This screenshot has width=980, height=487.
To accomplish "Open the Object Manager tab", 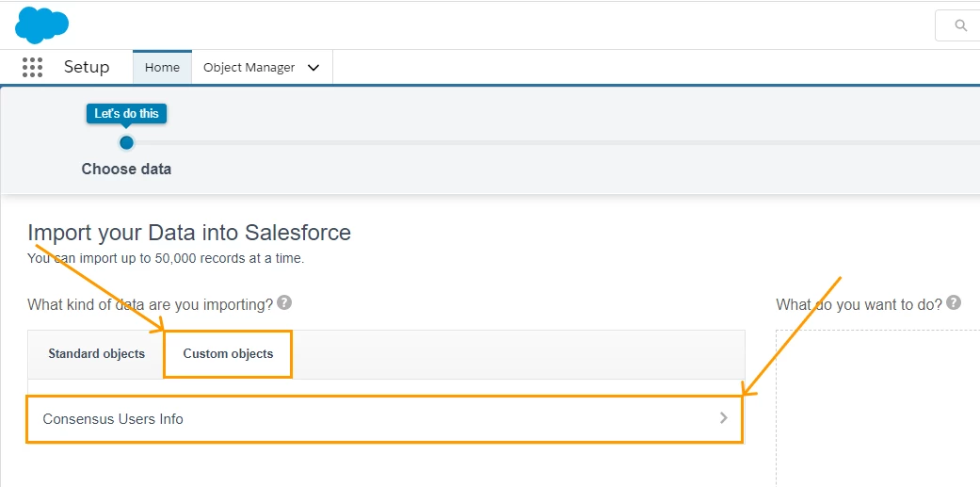I will pos(249,68).
